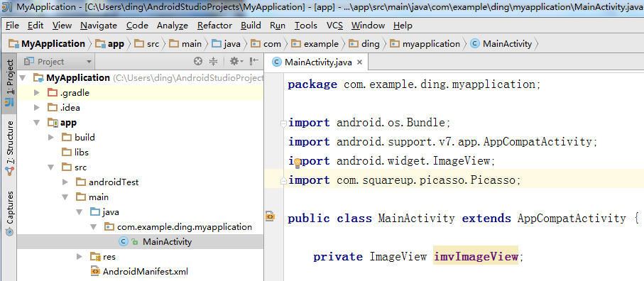
Task: Select MainActivity in the project tree
Action: 140,242
